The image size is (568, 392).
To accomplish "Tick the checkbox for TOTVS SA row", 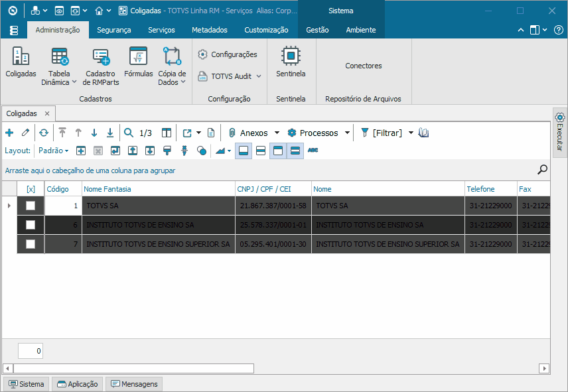I will 31,206.
